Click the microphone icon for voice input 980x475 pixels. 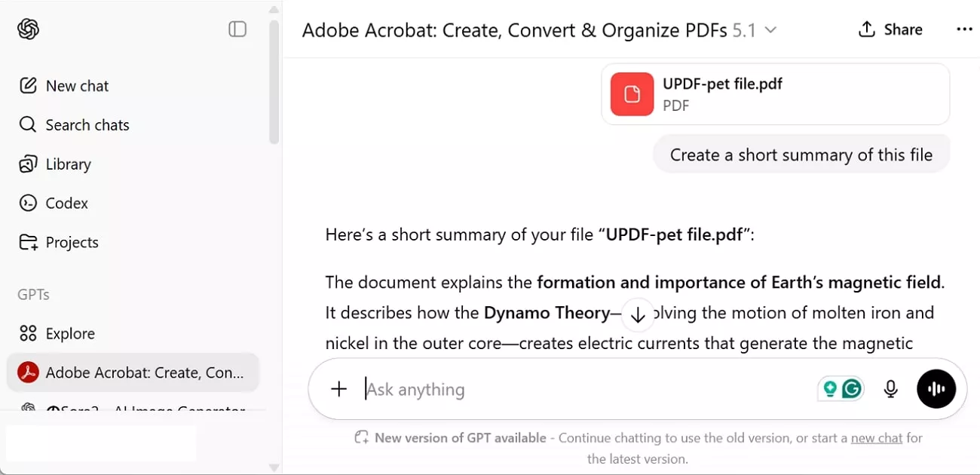(x=890, y=389)
